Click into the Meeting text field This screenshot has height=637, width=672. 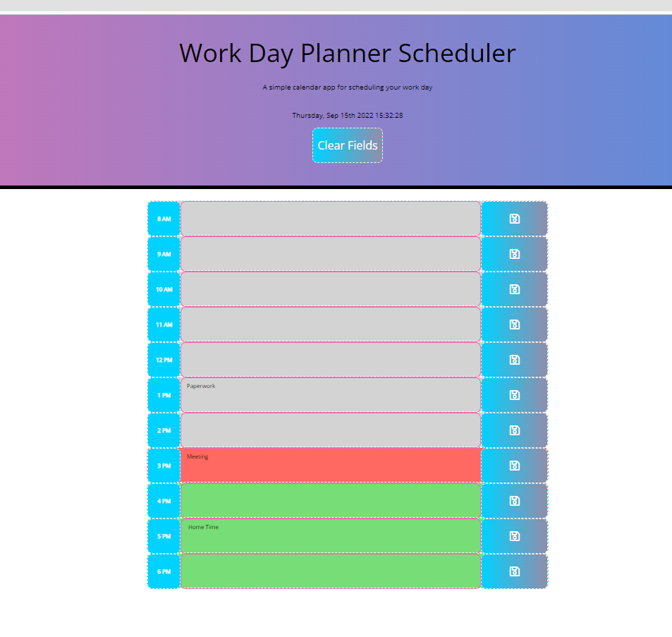pos(330,465)
